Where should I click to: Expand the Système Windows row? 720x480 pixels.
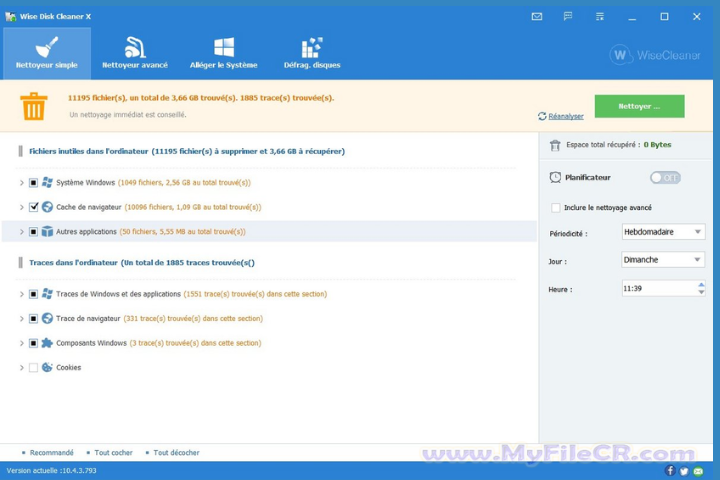pyautogui.click(x=21, y=183)
